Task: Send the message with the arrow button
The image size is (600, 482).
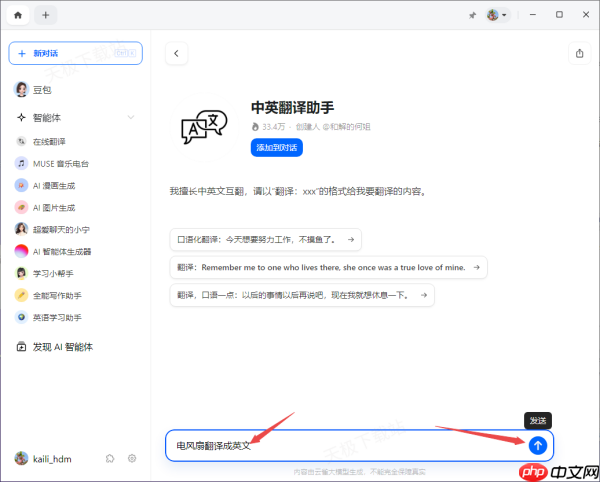Action: 538,445
